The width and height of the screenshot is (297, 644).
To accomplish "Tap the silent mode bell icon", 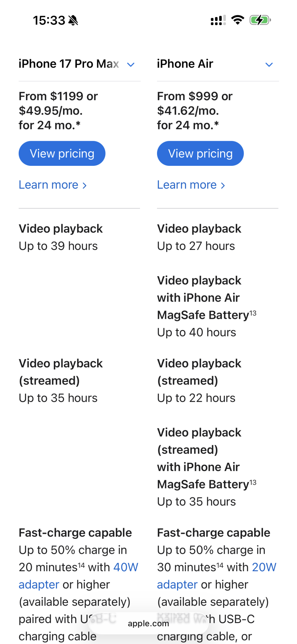I will pyautogui.click(x=73, y=21).
